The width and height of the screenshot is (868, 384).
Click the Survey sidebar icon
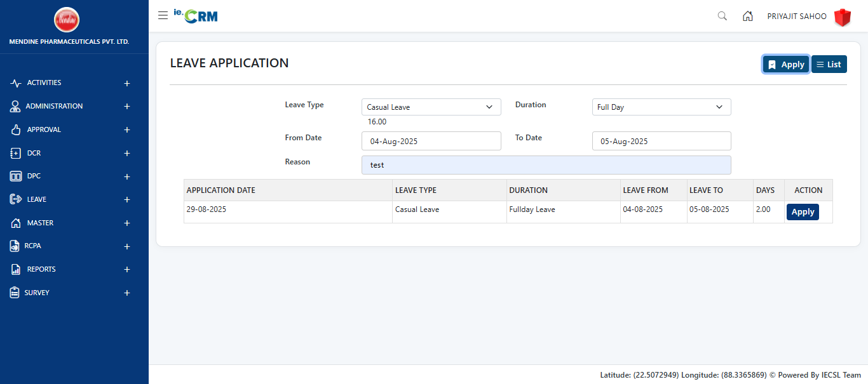(x=15, y=292)
